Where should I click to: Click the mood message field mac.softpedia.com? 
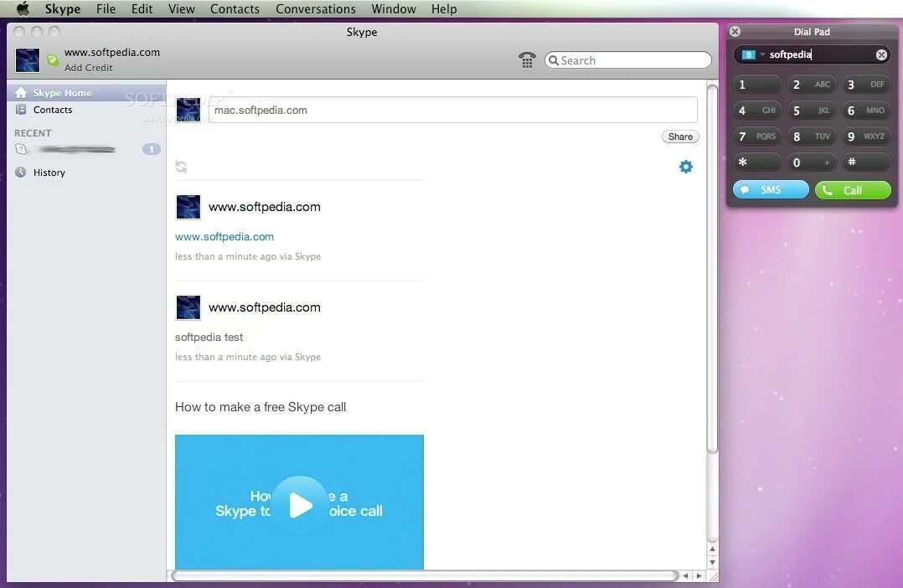[x=453, y=110]
